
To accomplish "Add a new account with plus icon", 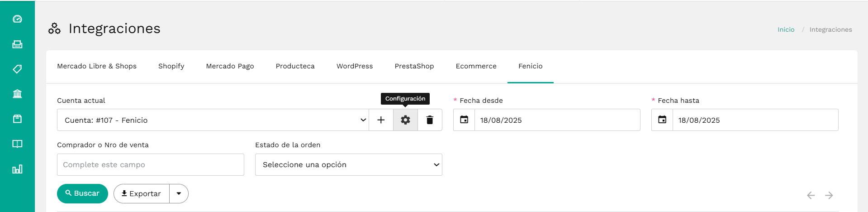I will click(x=381, y=120).
